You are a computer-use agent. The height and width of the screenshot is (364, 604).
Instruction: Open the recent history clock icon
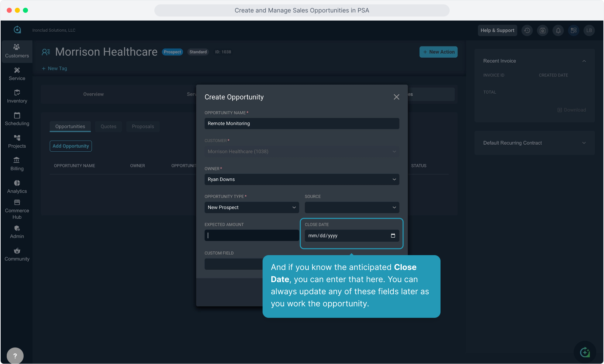tap(527, 30)
